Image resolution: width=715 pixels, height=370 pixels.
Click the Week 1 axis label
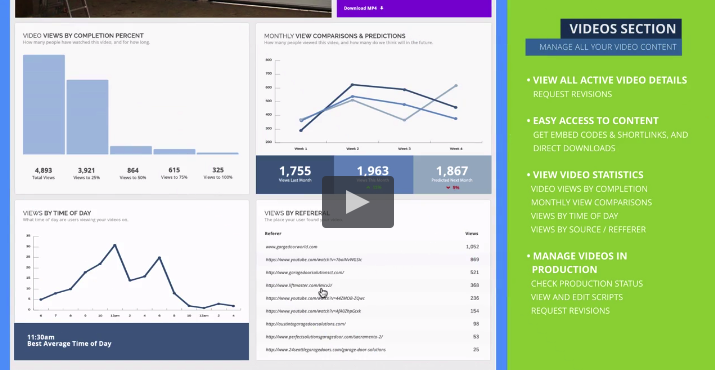click(x=301, y=148)
